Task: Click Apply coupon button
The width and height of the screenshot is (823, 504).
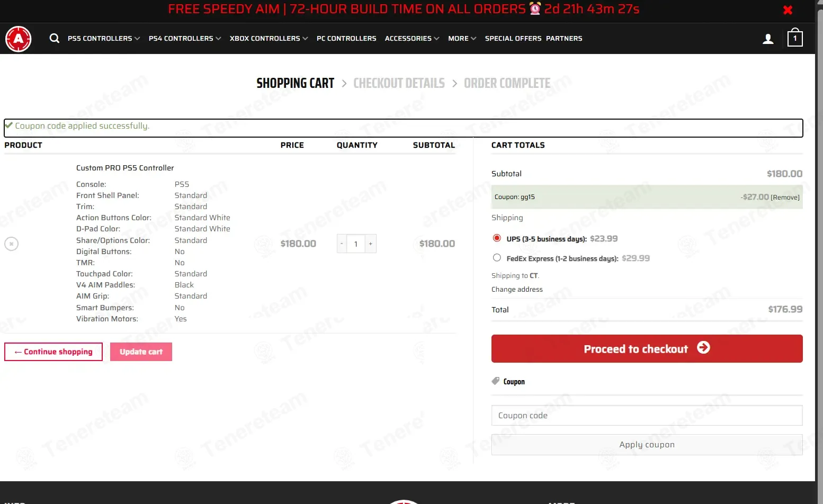Action: coord(647,445)
